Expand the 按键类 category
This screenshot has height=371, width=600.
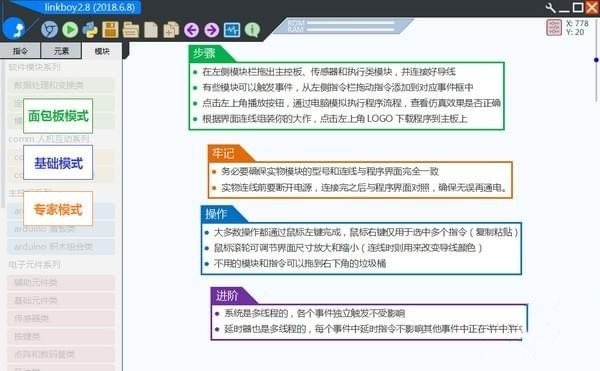click(x=61, y=336)
